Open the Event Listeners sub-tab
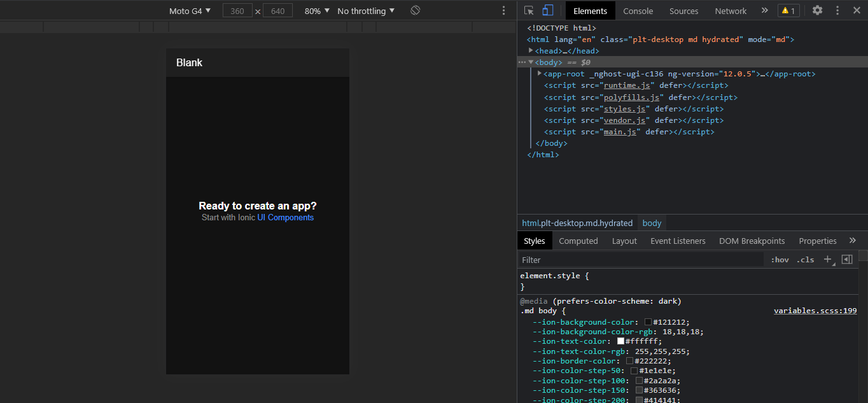Viewport: 868px width, 403px height. pos(678,241)
